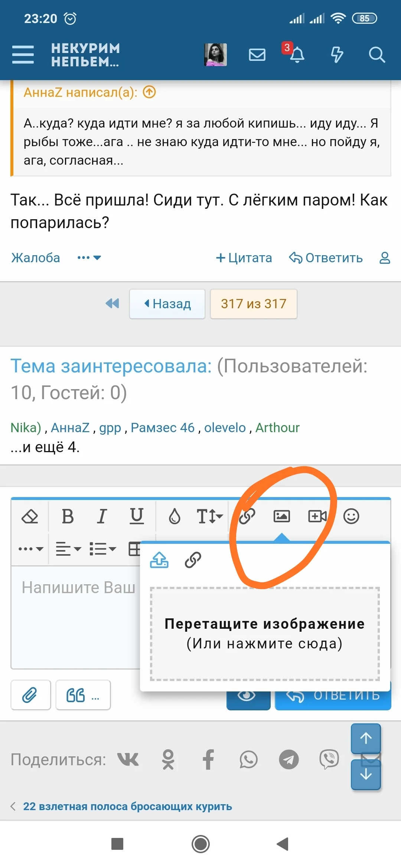Jump to page top arrow button

coord(366,738)
